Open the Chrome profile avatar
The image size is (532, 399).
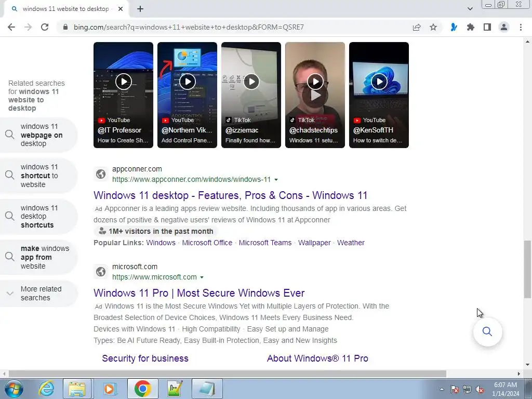(x=504, y=27)
